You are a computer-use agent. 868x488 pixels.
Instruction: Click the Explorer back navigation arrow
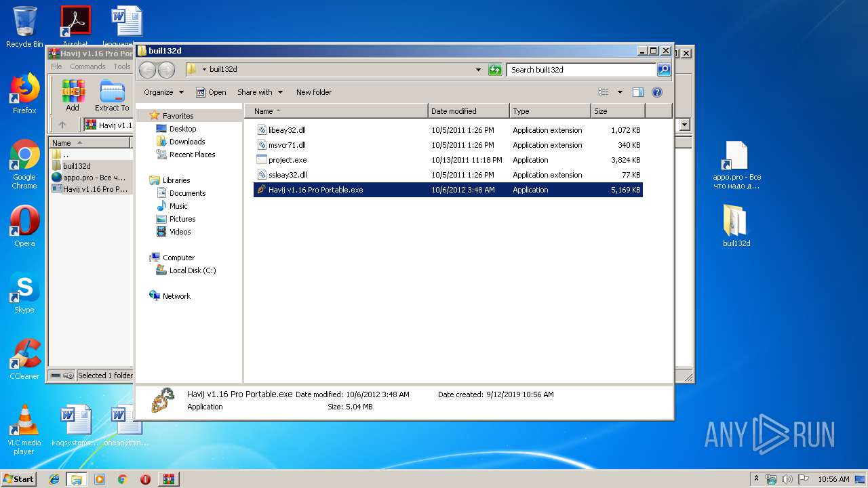(147, 69)
